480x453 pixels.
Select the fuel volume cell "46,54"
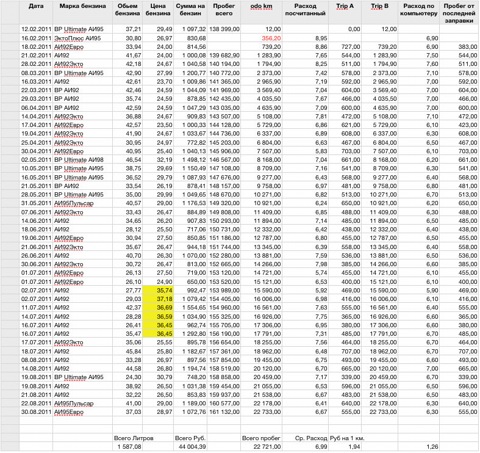pos(128,160)
